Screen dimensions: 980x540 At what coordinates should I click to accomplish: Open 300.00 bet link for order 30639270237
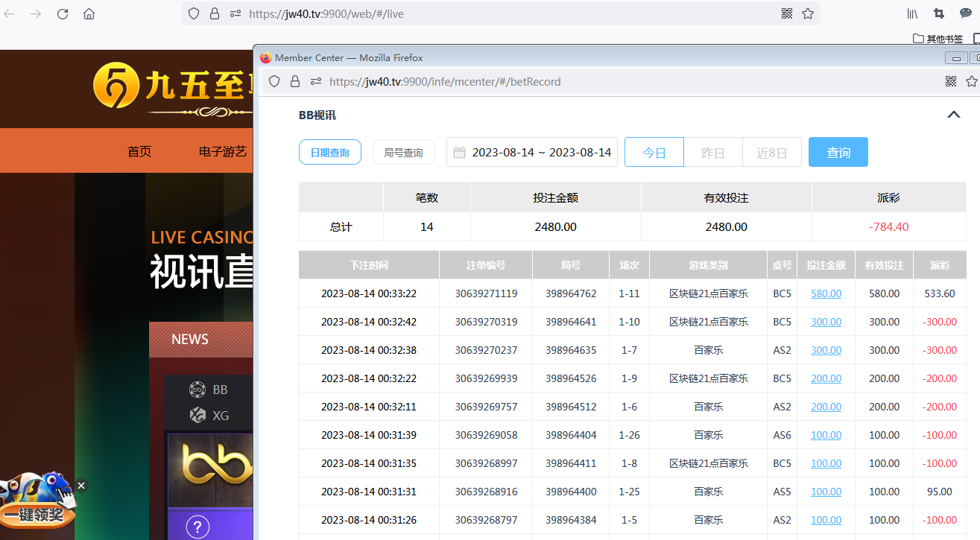point(826,350)
